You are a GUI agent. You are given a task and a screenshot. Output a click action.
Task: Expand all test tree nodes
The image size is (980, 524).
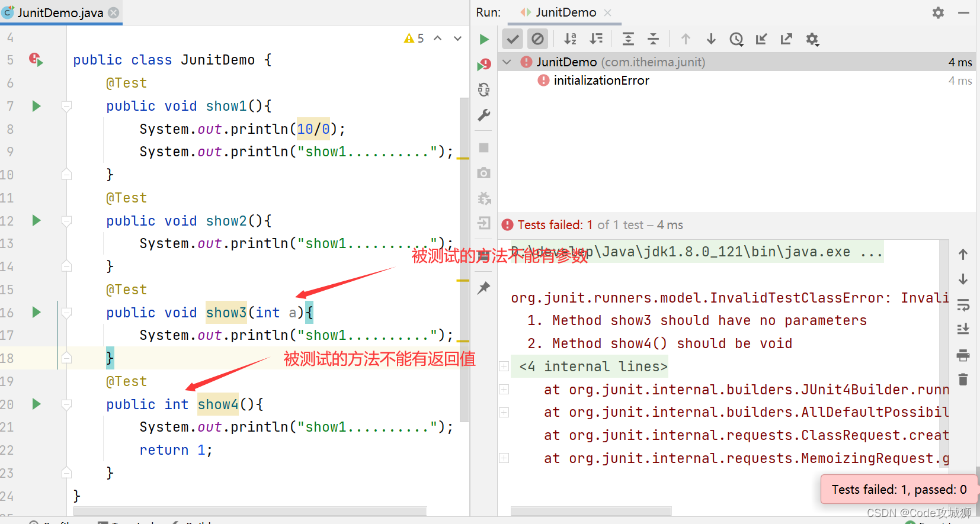point(628,39)
